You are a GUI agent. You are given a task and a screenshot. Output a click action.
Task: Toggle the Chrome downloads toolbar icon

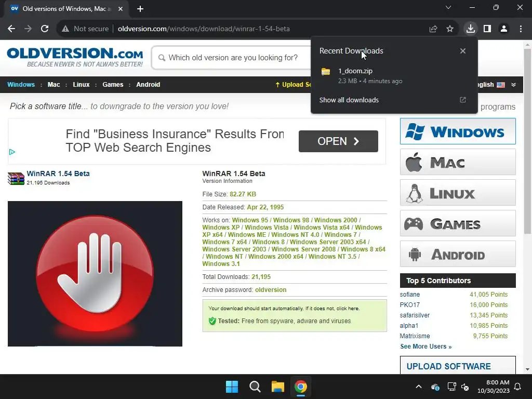coord(470,29)
